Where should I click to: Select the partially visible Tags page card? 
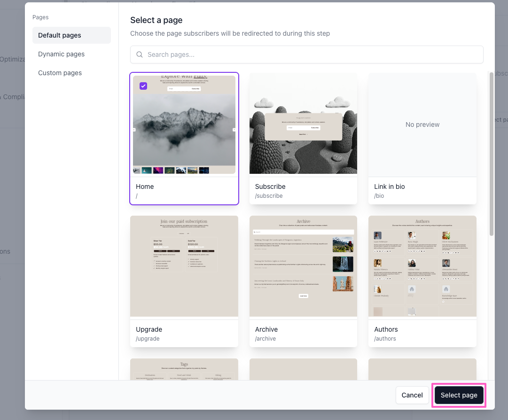(184, 369)
